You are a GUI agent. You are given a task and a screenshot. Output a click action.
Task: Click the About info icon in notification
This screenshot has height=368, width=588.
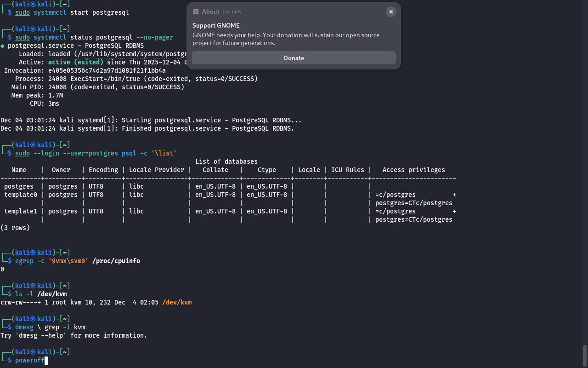[x=196, y=11]
